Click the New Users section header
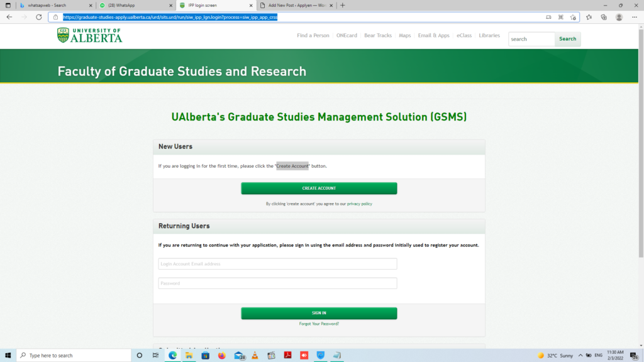The width and height of the screenshot is (644, 362). click(319, 147)
